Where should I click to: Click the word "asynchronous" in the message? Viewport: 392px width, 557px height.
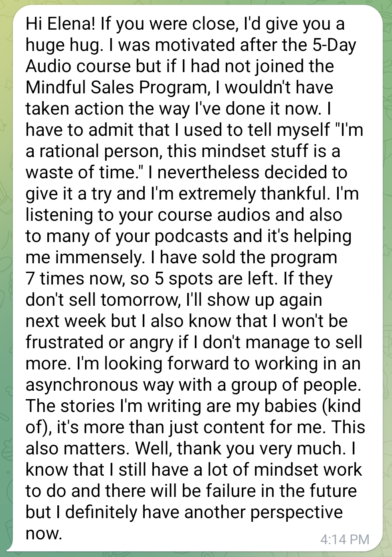click(79, 385)
